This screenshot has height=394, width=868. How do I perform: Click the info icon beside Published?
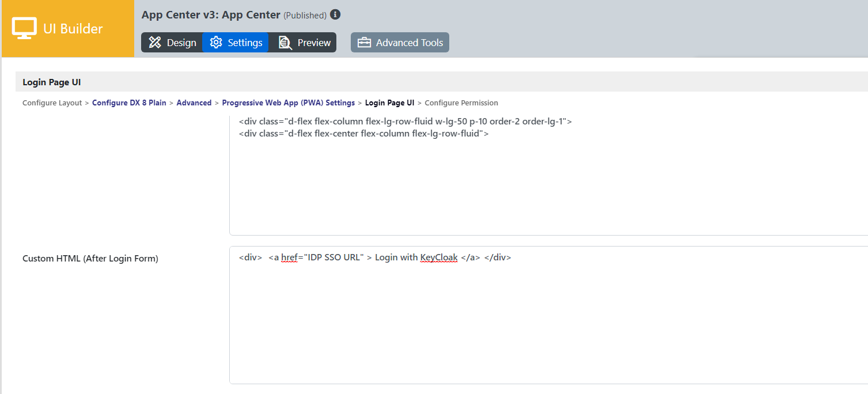335,14
